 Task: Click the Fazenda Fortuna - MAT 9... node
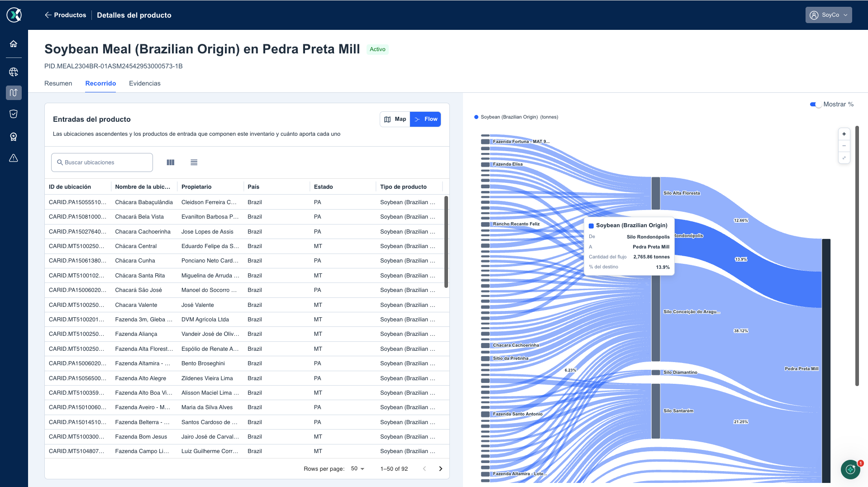click(x=485, y=142)
